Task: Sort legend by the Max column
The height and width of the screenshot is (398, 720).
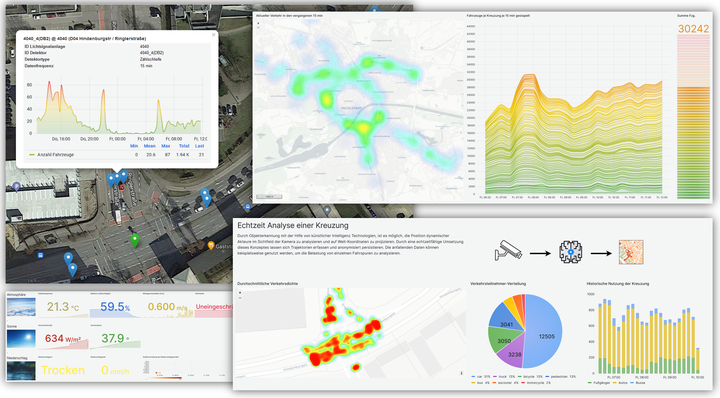Action: 166,146
